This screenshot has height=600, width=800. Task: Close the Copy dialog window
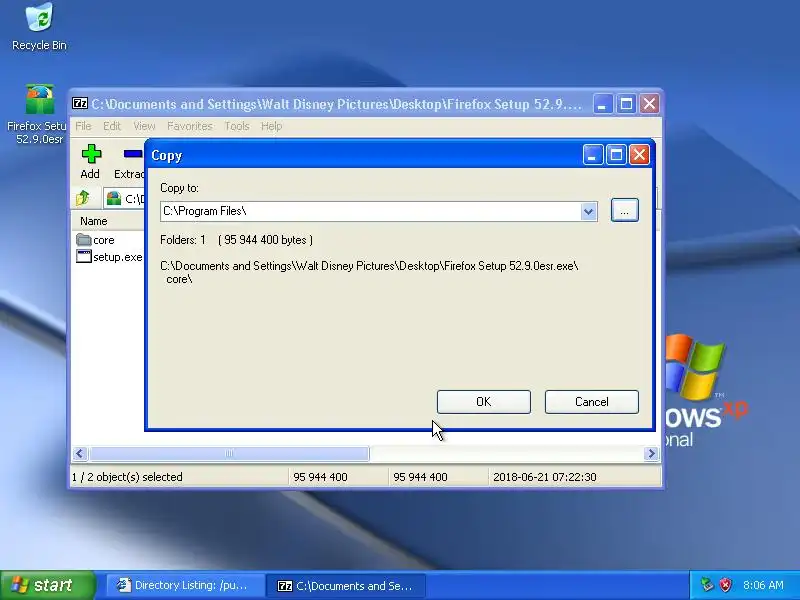point(639,155)
